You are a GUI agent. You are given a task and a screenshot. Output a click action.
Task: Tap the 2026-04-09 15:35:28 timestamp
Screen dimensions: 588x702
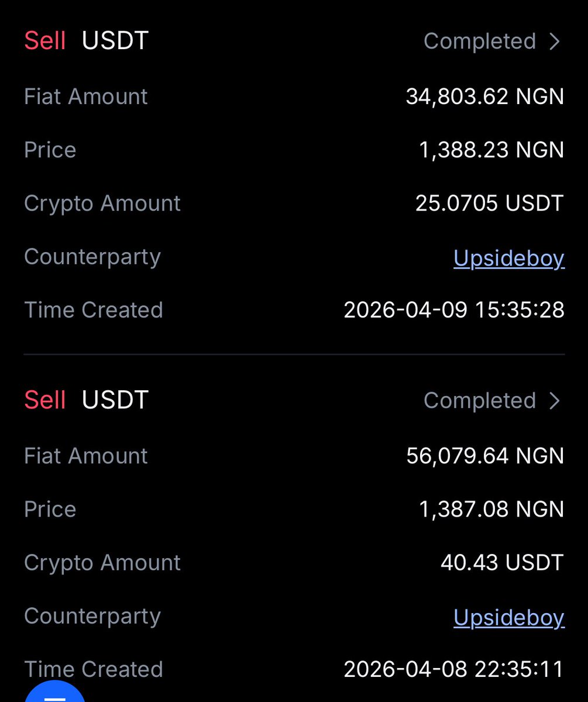(x=453, y=310)
